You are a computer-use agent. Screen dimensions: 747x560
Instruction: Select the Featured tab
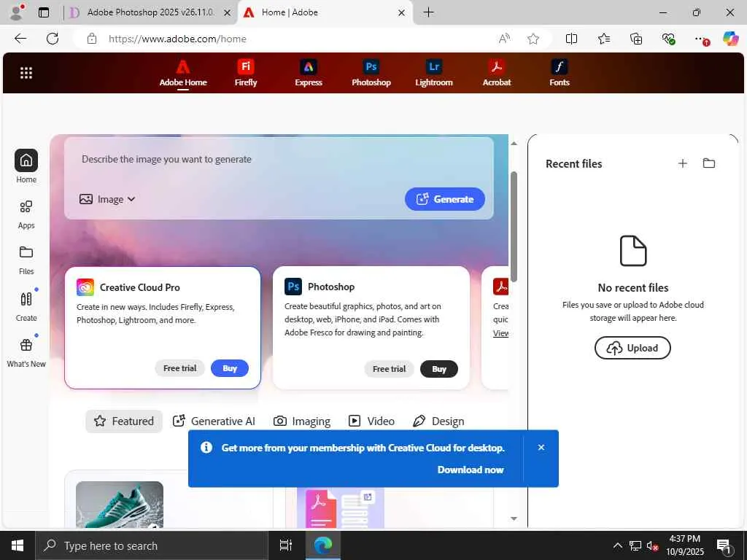(x=124, y=421)
